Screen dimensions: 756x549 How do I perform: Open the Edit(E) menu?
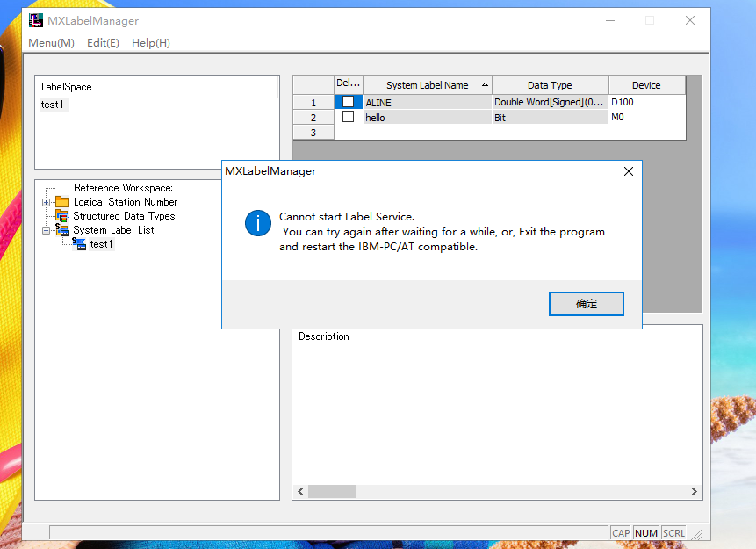click(103, 43)
